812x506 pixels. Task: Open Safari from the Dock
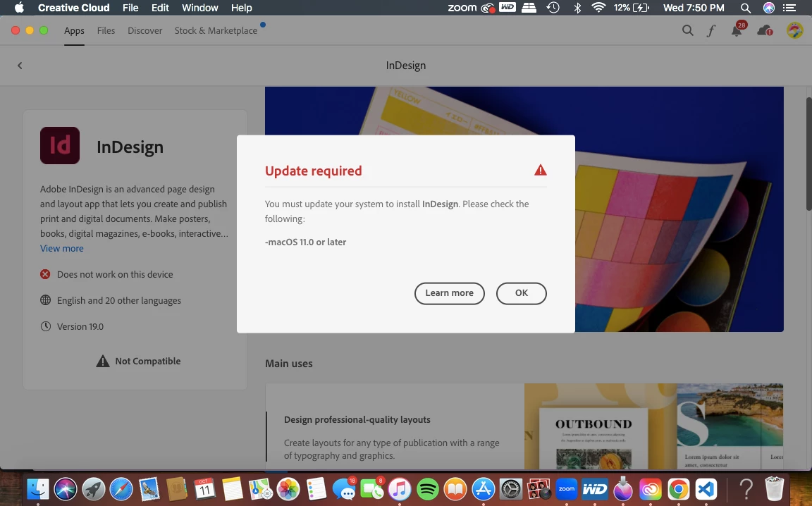[x=121, y=489]
